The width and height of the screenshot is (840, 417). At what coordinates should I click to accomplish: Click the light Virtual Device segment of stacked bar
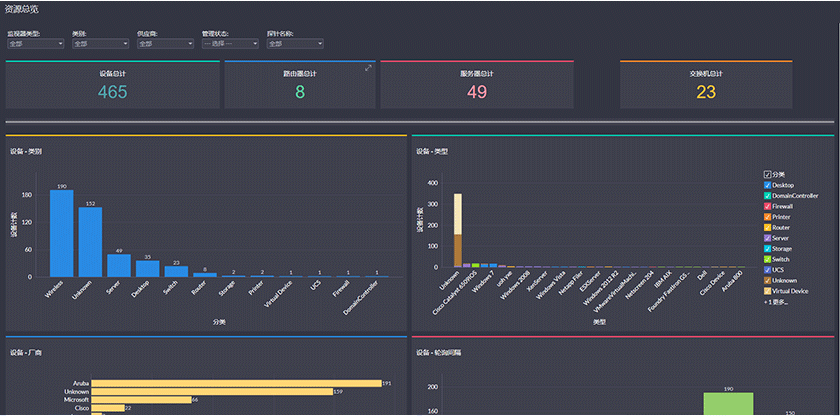[x=458, y=214]
